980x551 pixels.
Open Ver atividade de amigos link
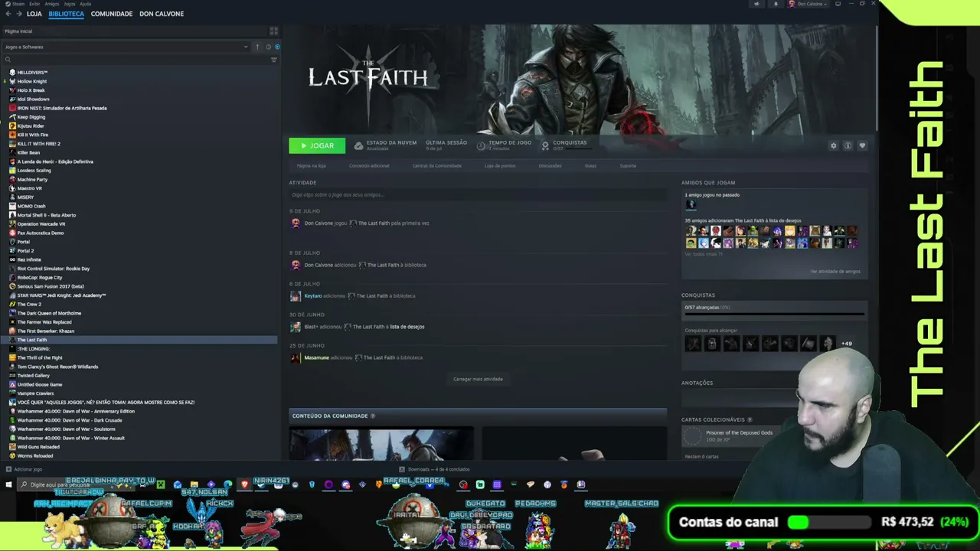(x=835, y=271)
